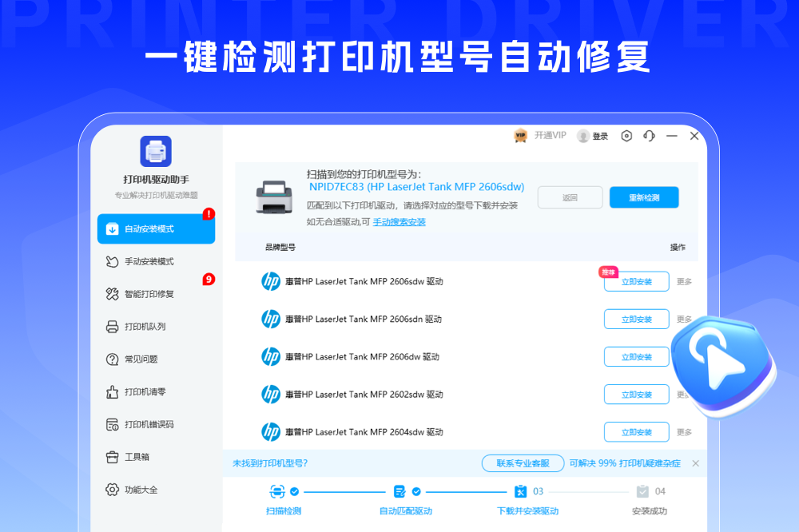Image resolution: width=799 pixels, height=532 pixels.
Task: Click 联系专业客服 button
Action: click(x=523, y=463)
